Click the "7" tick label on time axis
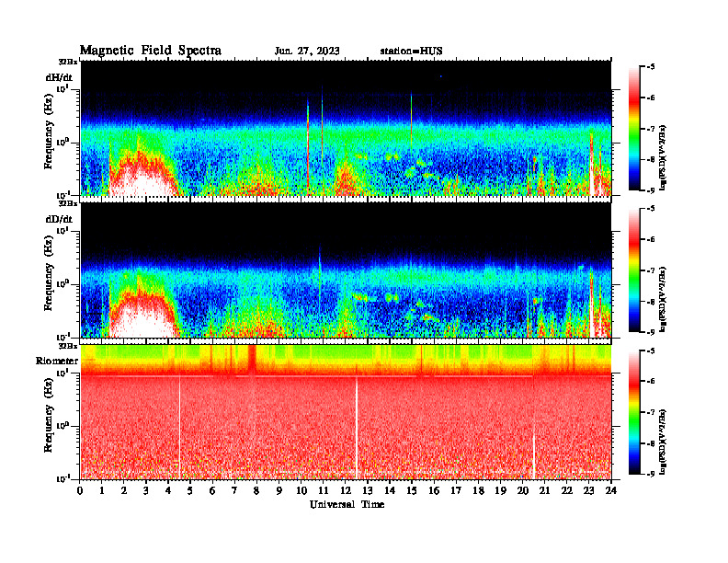 tap(234, 490)
